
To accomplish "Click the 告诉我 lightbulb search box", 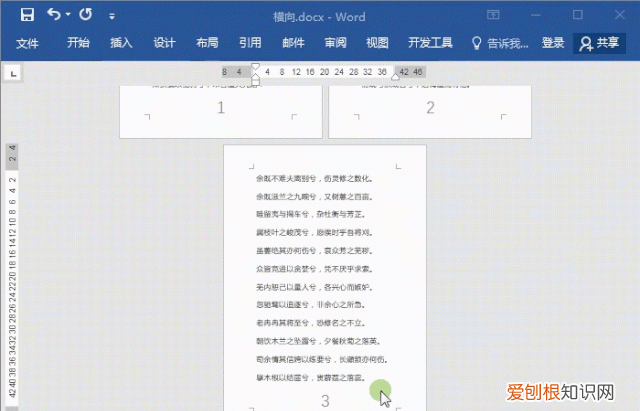I will [500, 43].
